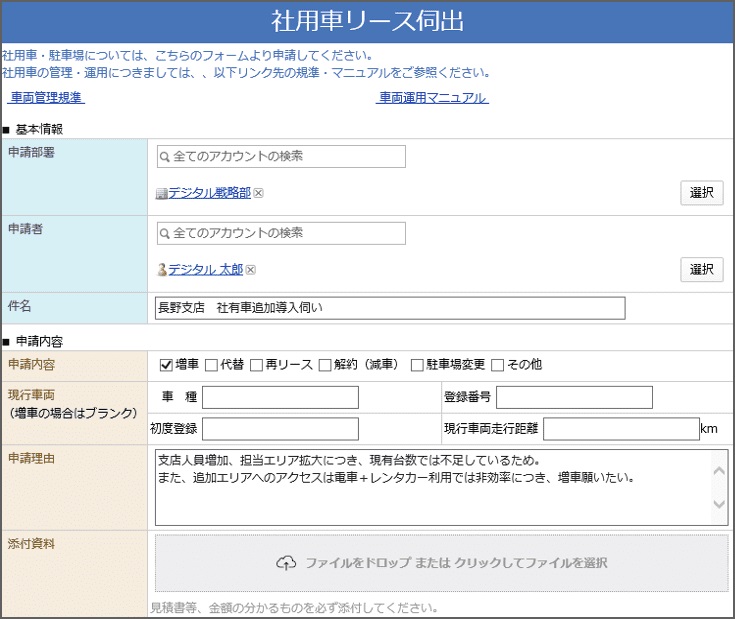Open the 車両管理規準 link

click(47, 98)
